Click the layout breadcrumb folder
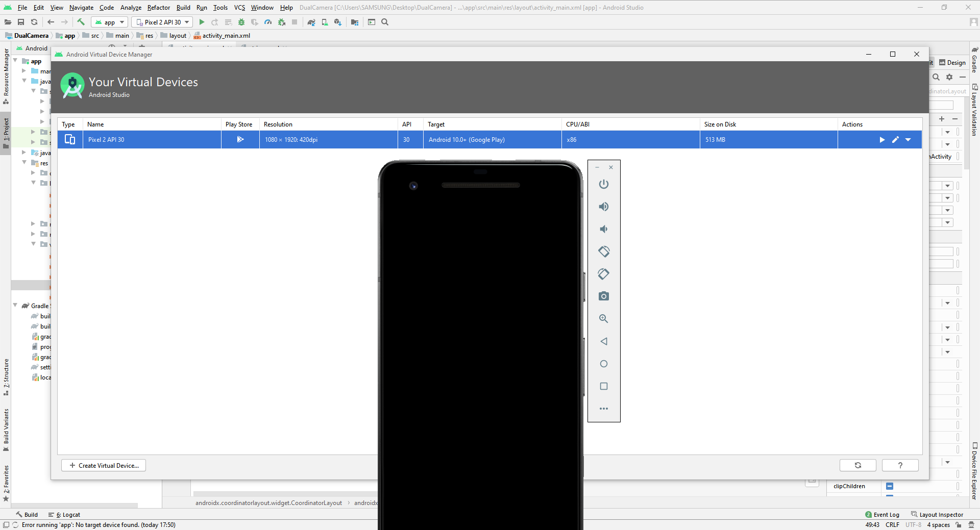The width and height of the screenshot is (980, 530). click(174, 36)
